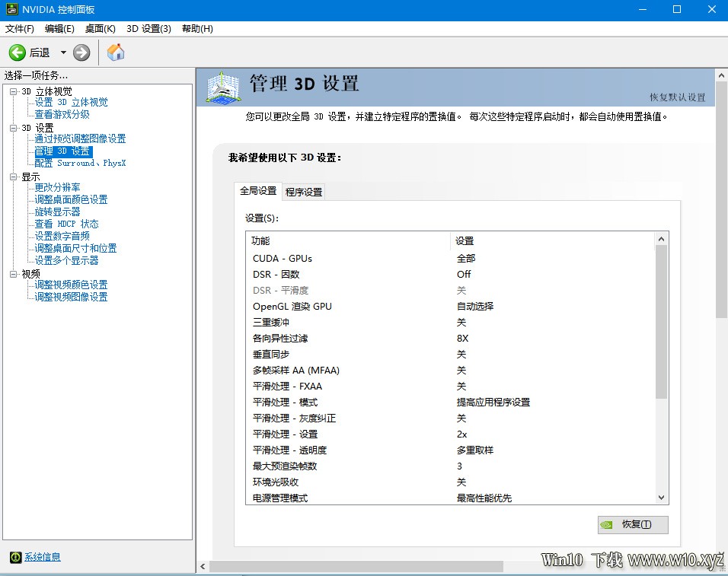Select the 平滑处理 - 模式 row

coord(450,402)
